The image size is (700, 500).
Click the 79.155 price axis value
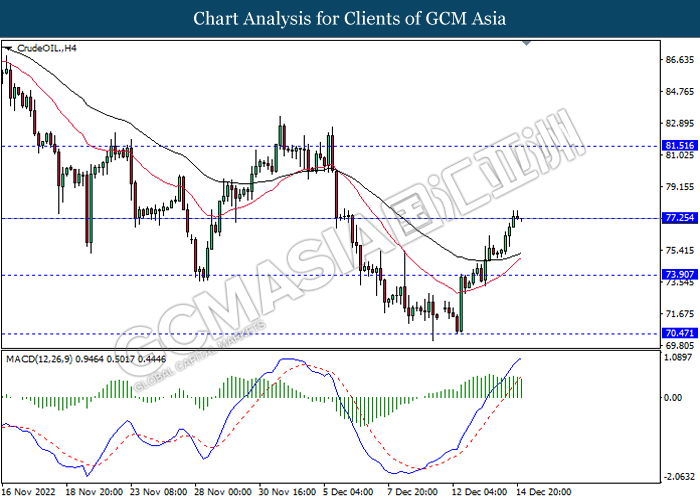coord(680,187)
